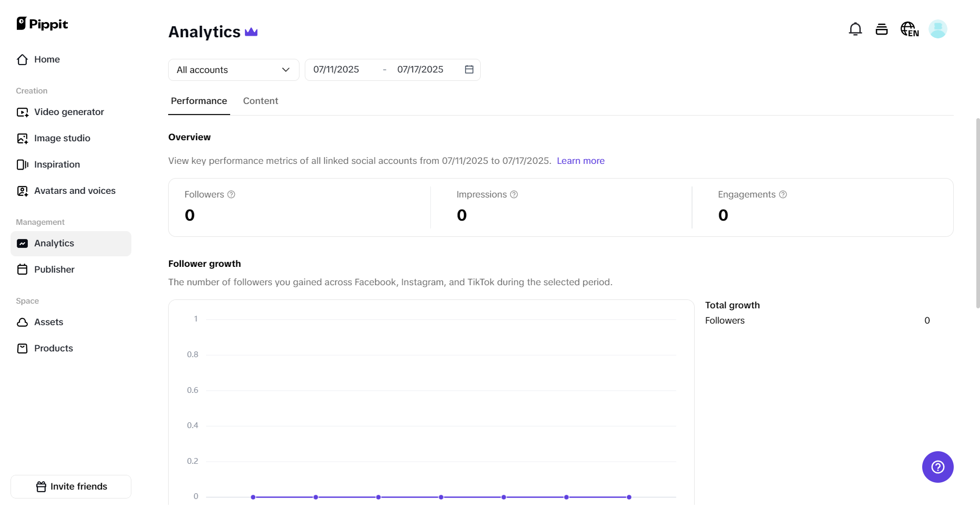Open Avatars and voices

tap(75, 191)
